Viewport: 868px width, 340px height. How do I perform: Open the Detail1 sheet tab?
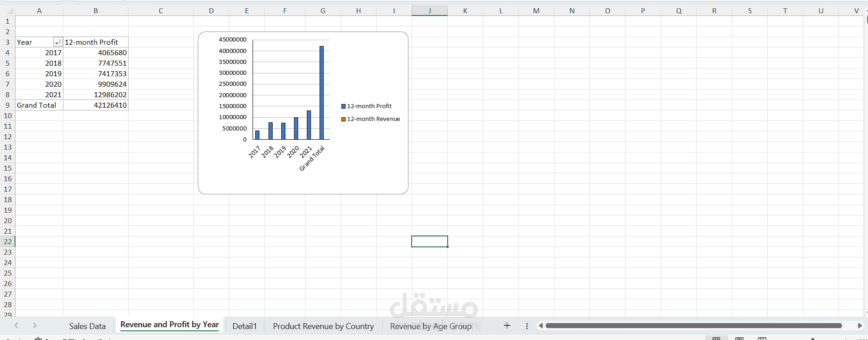(245, 326)
